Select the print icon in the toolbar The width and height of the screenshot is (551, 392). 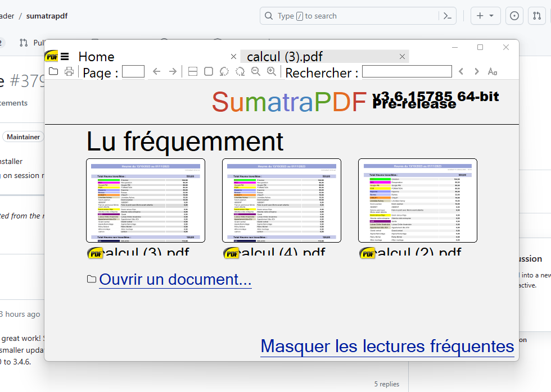coord(68,71)
